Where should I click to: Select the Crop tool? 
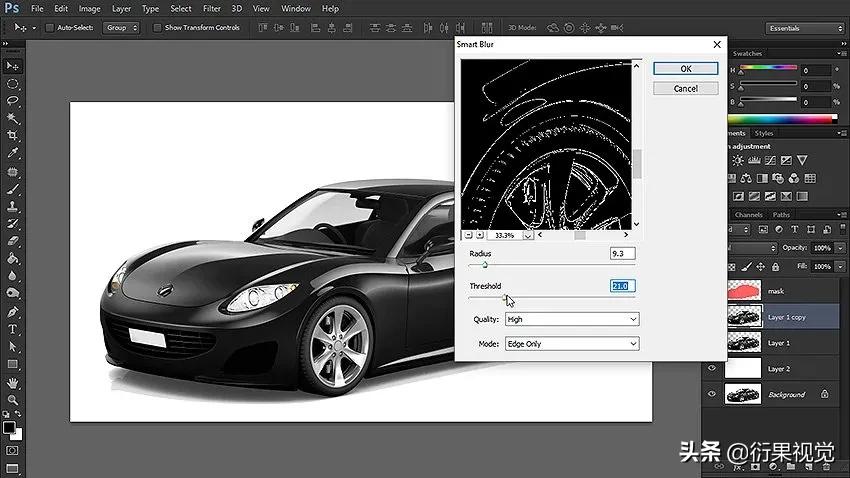[x=13, y=136]
